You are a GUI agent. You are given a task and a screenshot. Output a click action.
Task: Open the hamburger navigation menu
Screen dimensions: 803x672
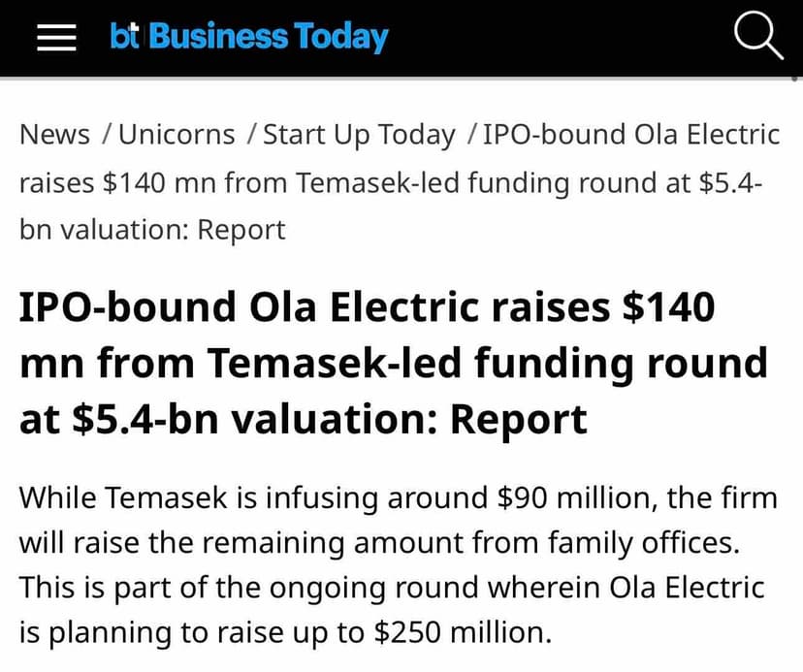[x=56, y=37]
